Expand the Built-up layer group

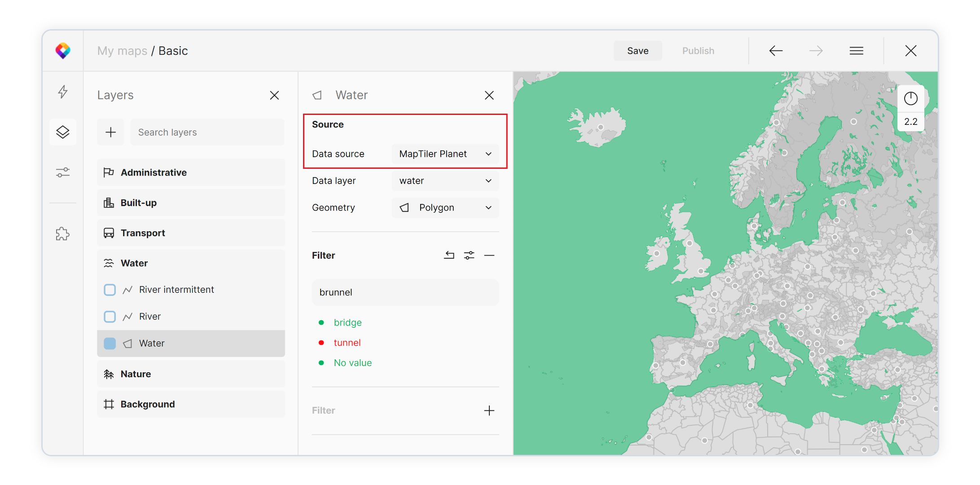(191, 203)
